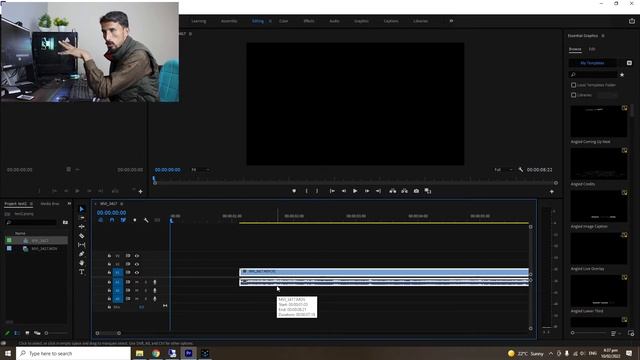
Task: Open Essential Graphics panel menu
Action: click(603, 36)
